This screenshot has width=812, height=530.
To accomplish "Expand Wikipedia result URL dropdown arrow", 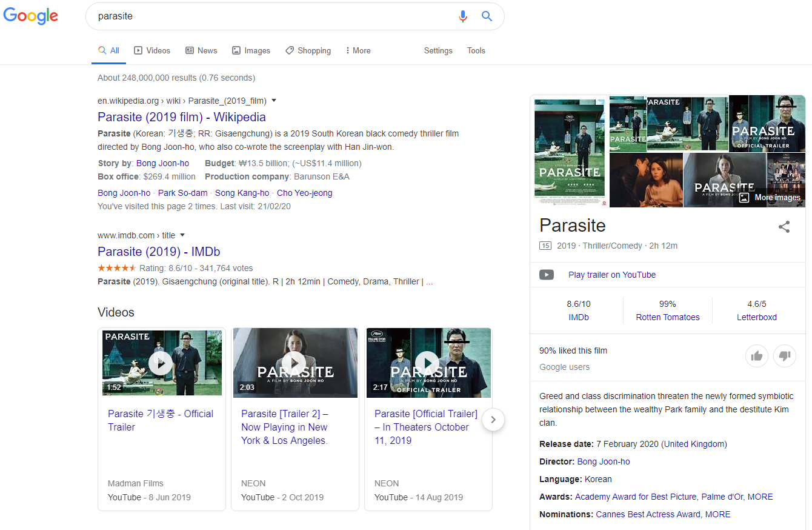I will click(x=274, y=101).
